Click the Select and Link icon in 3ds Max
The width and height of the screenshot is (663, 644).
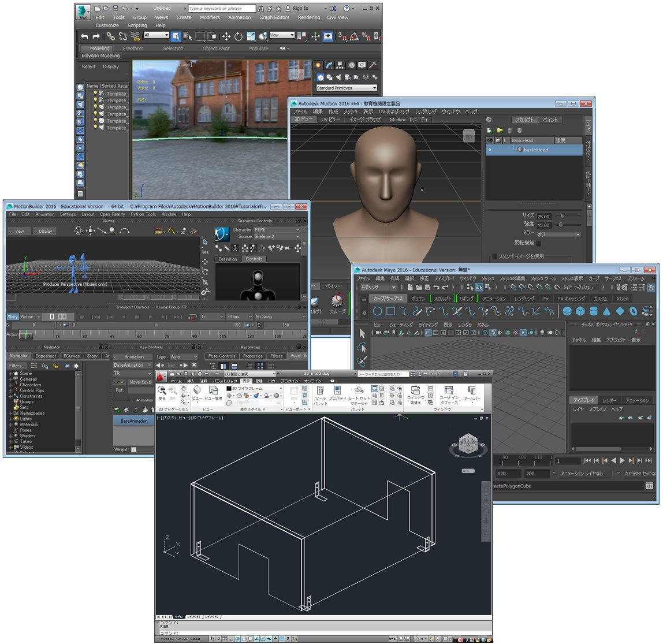(x=110, y=36)
